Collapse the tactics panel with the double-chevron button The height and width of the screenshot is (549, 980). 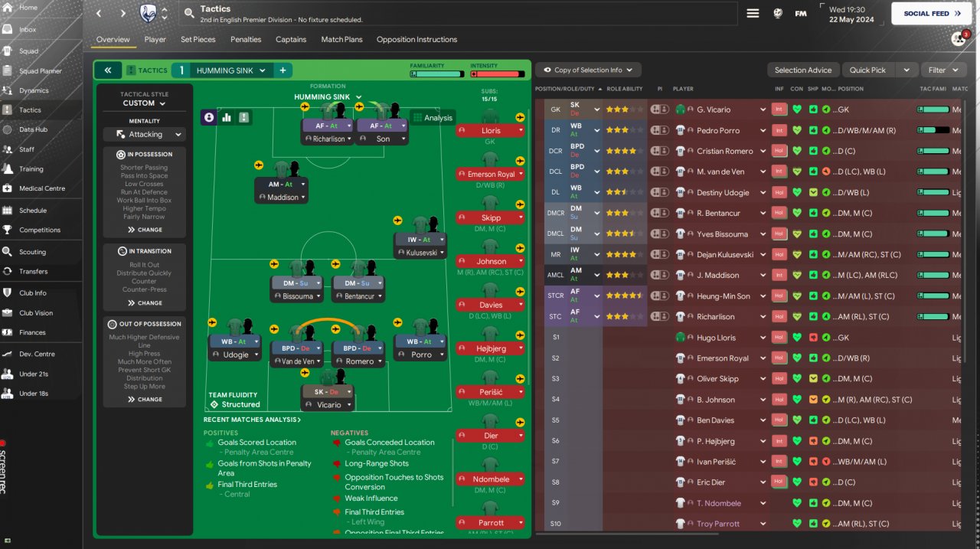(108, 70)
